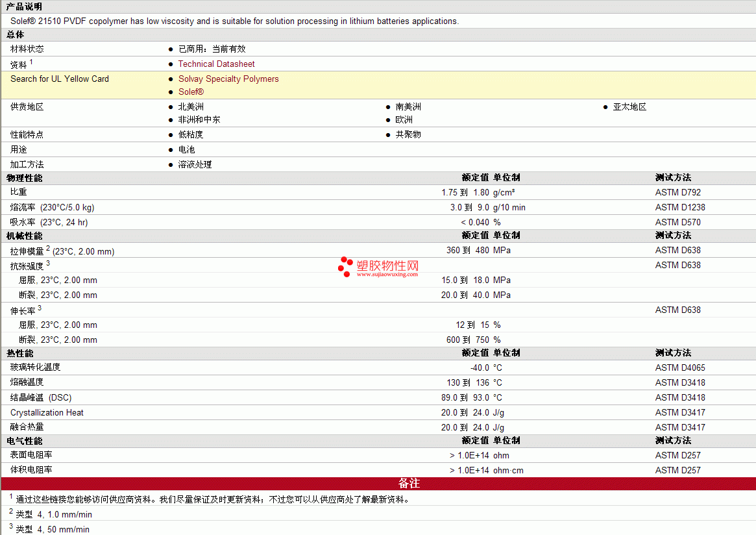This screenshot has height=535, width=756.
Task: Click the processing method 溶液处理
Action: (195, 164)
